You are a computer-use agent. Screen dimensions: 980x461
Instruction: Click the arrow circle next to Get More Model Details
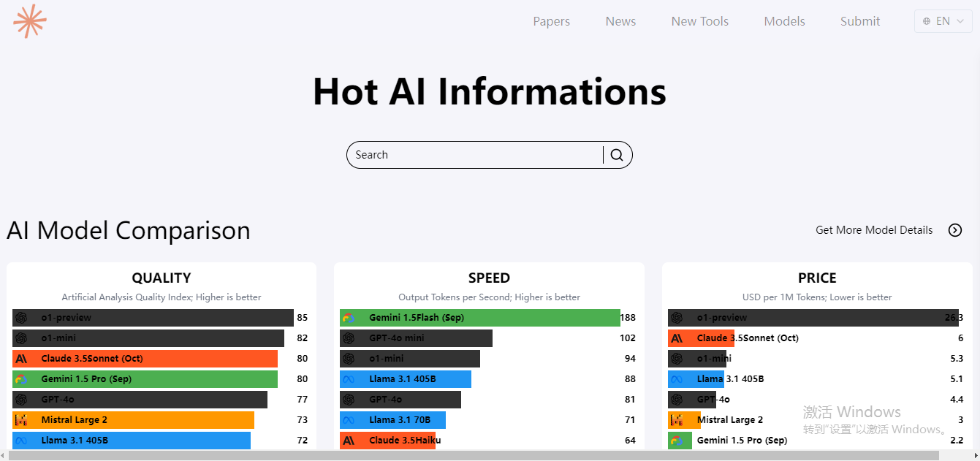coord(955,230)
